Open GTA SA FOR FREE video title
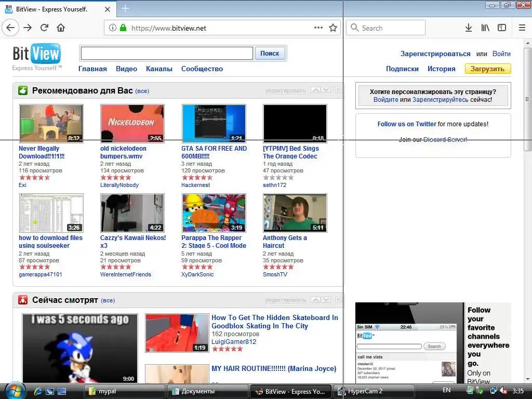Image resolution: width=532 pixels, height=399 pixels. [x=214, y=152]
